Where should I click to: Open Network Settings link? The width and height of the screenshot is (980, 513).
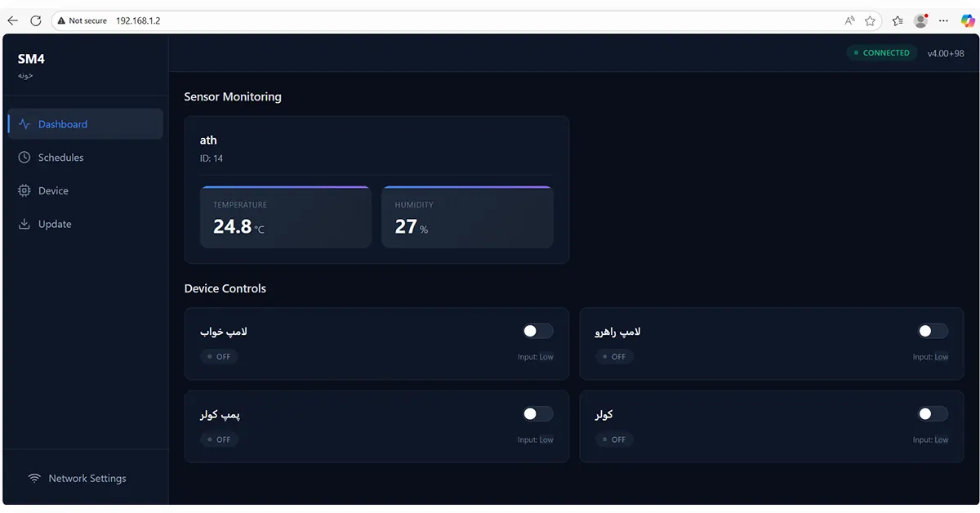[87, 479]
